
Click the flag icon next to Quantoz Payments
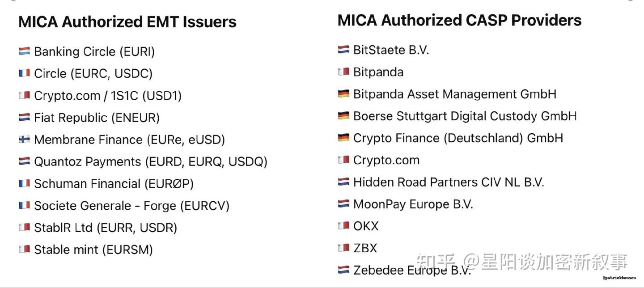(x=24, y=161)
